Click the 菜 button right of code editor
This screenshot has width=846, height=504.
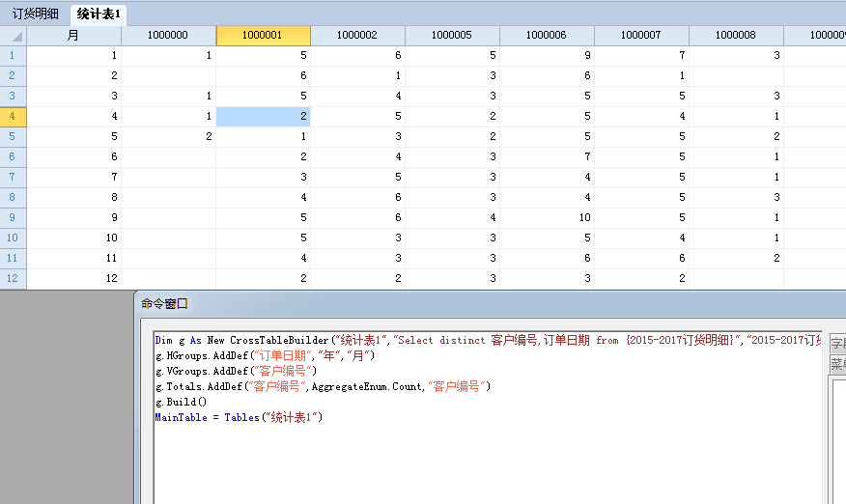click(x=838, y=365)
